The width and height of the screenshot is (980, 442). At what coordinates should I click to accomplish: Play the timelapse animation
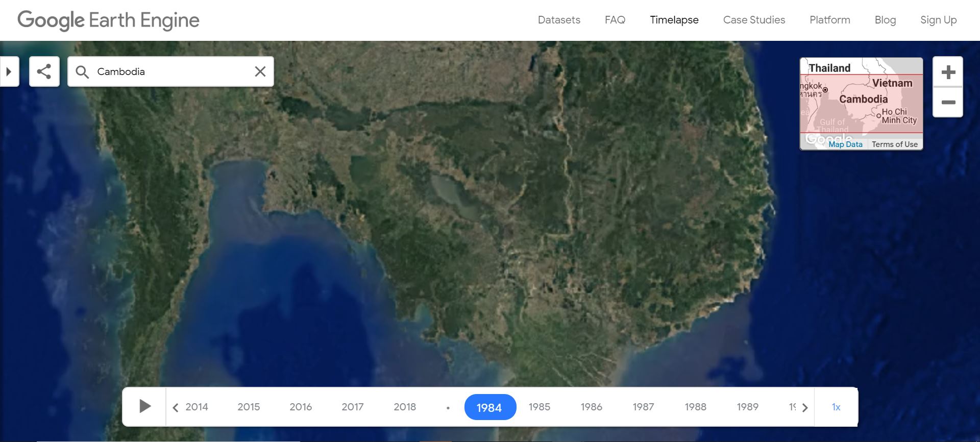click(145, 406)
